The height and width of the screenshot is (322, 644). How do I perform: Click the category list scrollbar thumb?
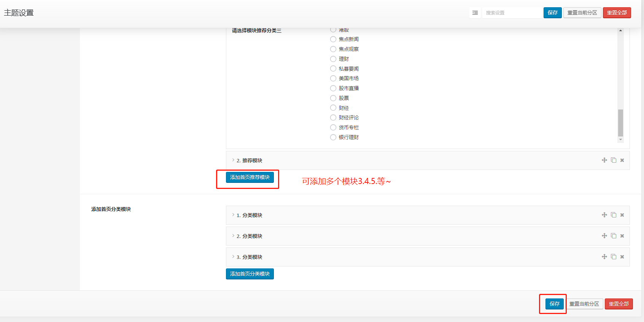pos(620,123)
